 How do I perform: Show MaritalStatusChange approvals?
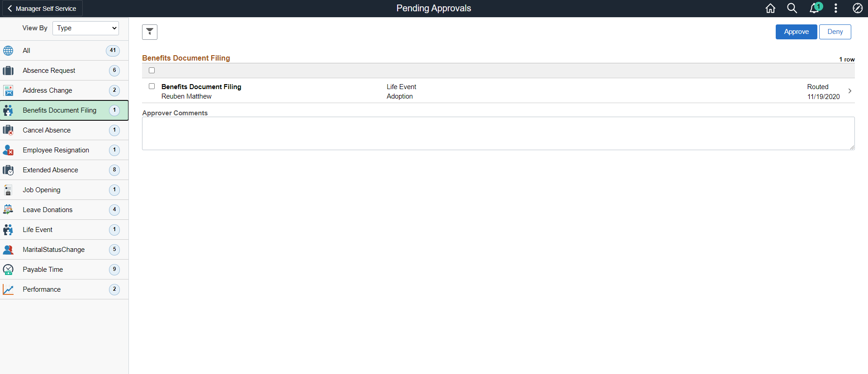[x=64, y=250]
